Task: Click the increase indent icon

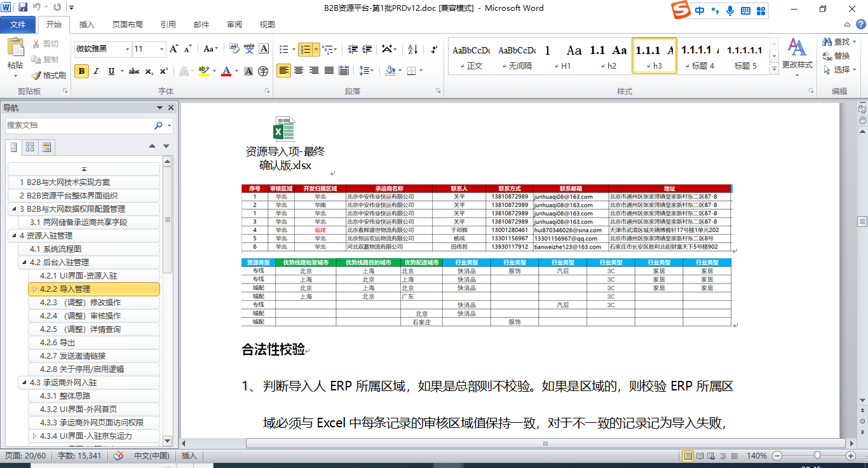Action: click(x=367, y=49)
